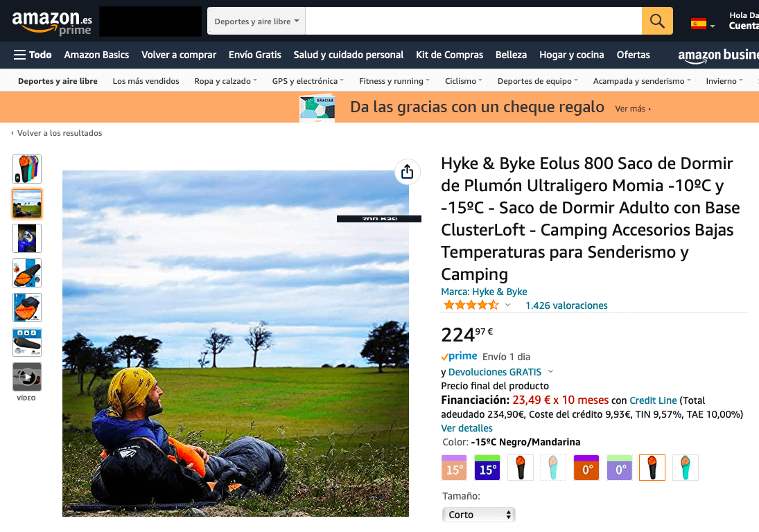759x532 pixels.
Task: Expand the Fitness y running menu
Action: (394, 81)
